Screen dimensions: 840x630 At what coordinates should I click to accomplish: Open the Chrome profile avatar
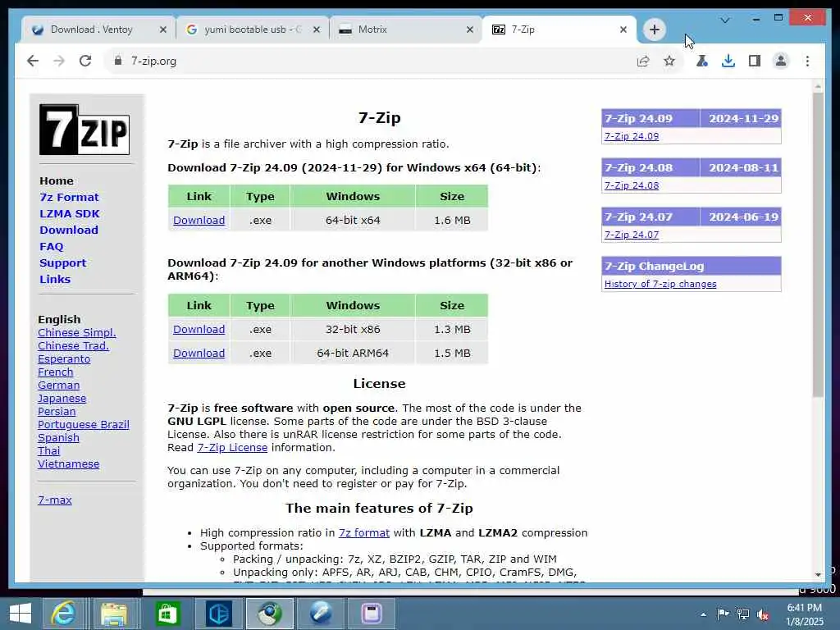781,61
